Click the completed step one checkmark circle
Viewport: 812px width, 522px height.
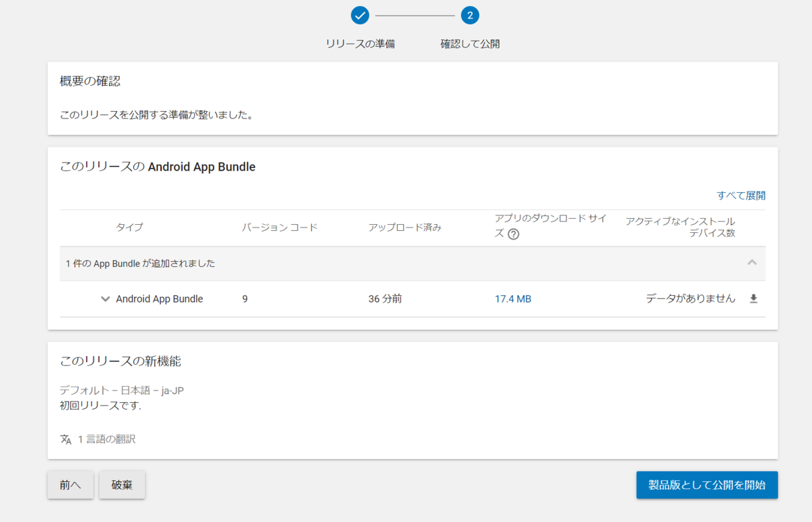(360, 15)
